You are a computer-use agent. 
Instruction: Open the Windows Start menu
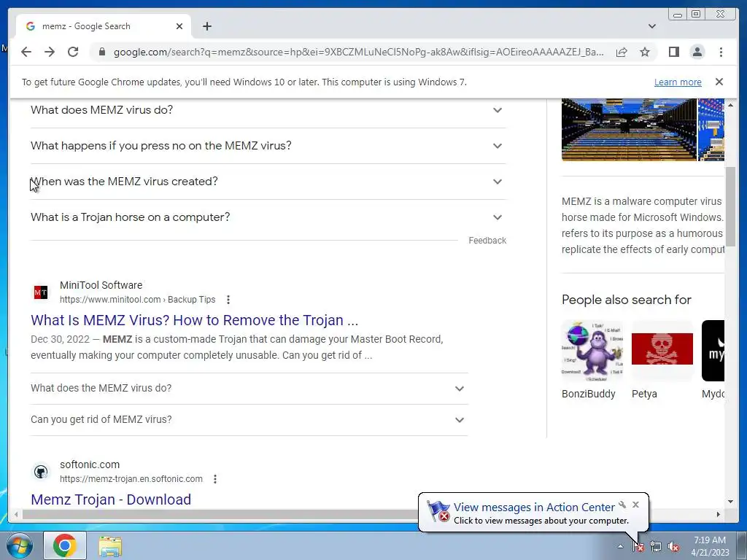[x=20, y=545]
